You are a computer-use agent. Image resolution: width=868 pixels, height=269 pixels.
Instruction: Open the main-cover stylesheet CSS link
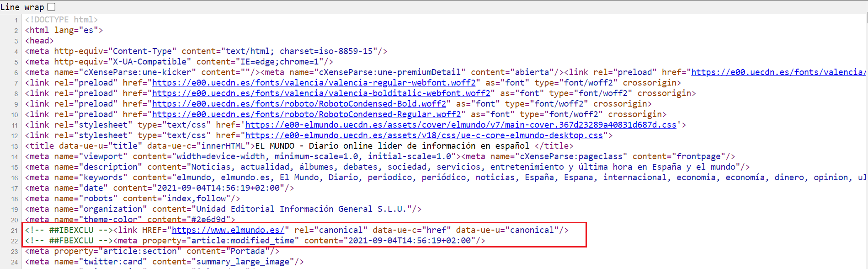pyautogui.click(x=461, y=125)
